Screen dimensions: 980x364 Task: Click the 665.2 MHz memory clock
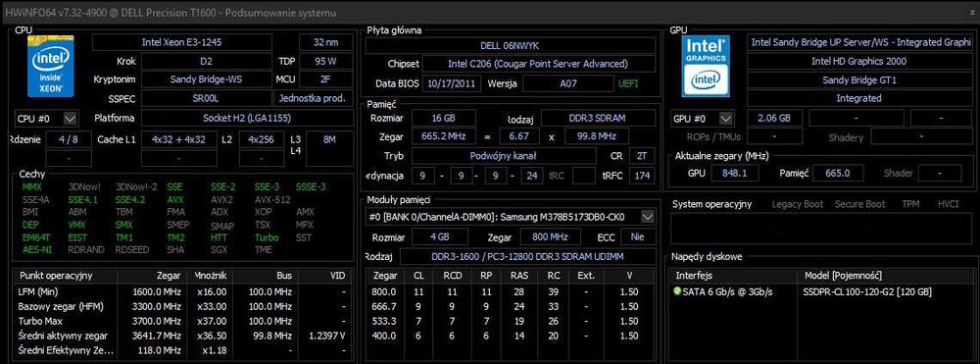(x=443, y=136)
